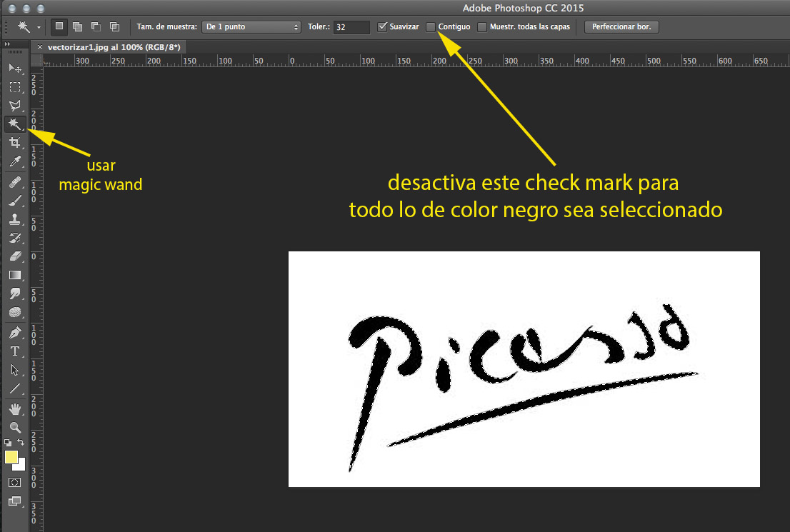Select the Line tool
The image size is (790, 532).
[15, 389]
